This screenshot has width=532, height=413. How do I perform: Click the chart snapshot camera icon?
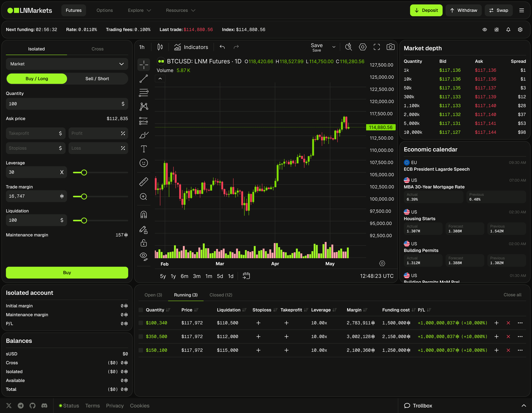(x=390, y=47)
